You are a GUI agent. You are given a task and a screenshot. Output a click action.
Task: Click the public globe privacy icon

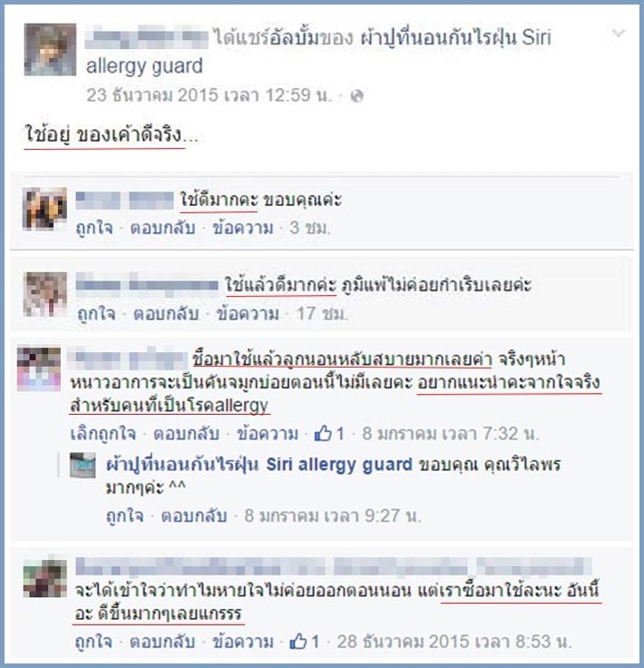tap(356, 96)
